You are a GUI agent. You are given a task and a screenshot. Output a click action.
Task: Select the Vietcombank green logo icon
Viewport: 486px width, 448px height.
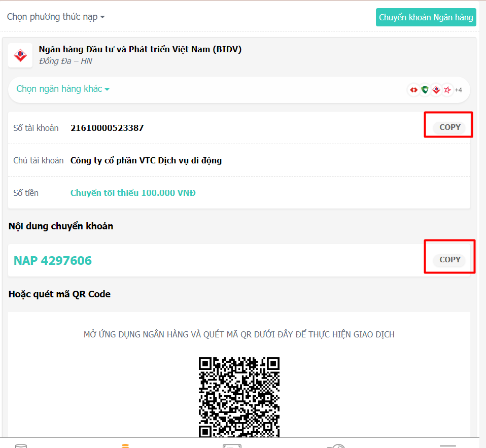pos(425,90)
